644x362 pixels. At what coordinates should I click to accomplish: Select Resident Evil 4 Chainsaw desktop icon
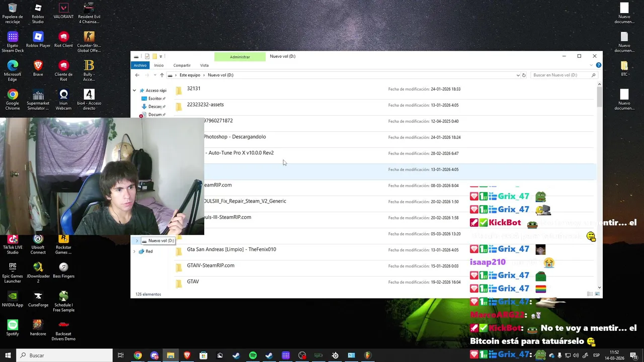89,14
